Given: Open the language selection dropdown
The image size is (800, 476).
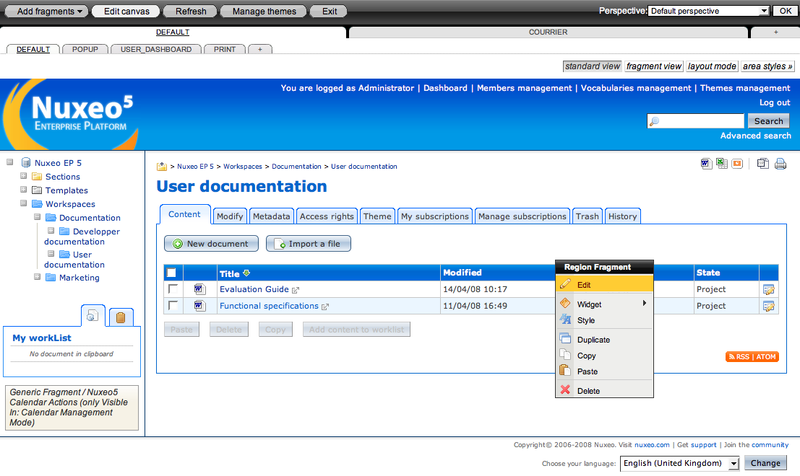Looking at the screenshot, I should tap(680, 463).
